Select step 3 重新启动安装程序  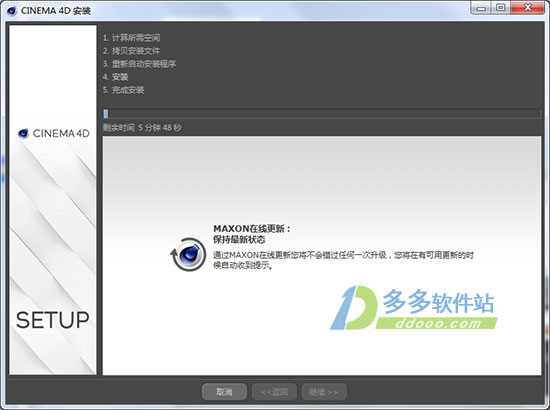(x=139, y=64)
